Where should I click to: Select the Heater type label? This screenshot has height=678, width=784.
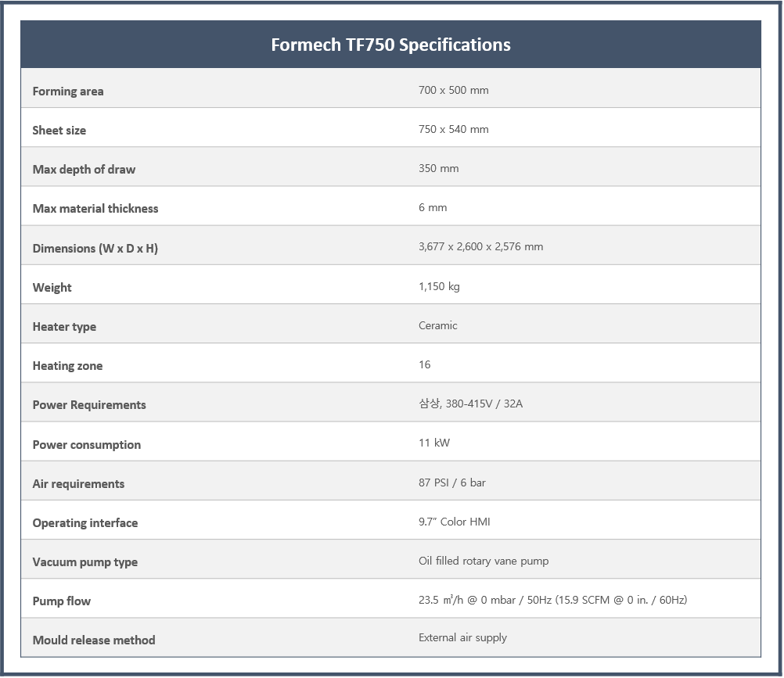point(64,327)
